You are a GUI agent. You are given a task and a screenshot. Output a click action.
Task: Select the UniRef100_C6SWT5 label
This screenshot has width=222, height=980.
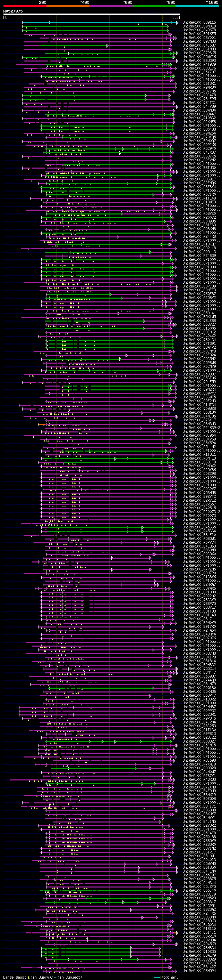click(x=199, y=397)
